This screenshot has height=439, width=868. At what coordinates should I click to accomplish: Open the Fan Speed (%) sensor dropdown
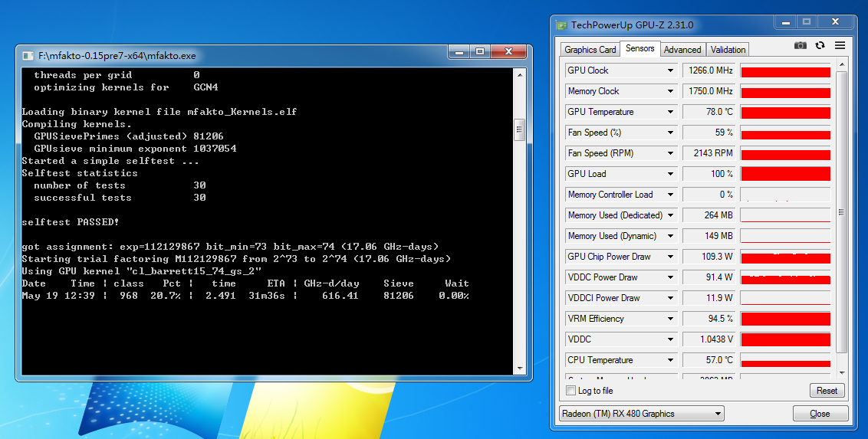pos(670,132)
